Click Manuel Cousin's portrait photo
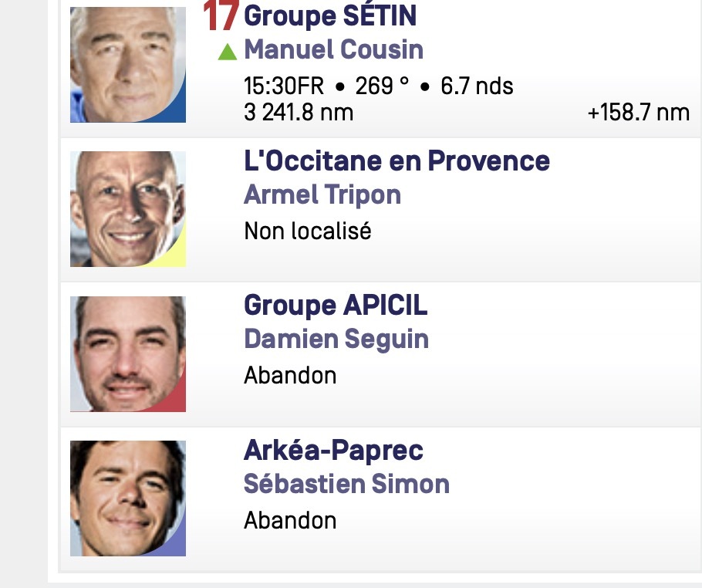The height and width of the screenshot is (588, 702). tap(128, 65)
